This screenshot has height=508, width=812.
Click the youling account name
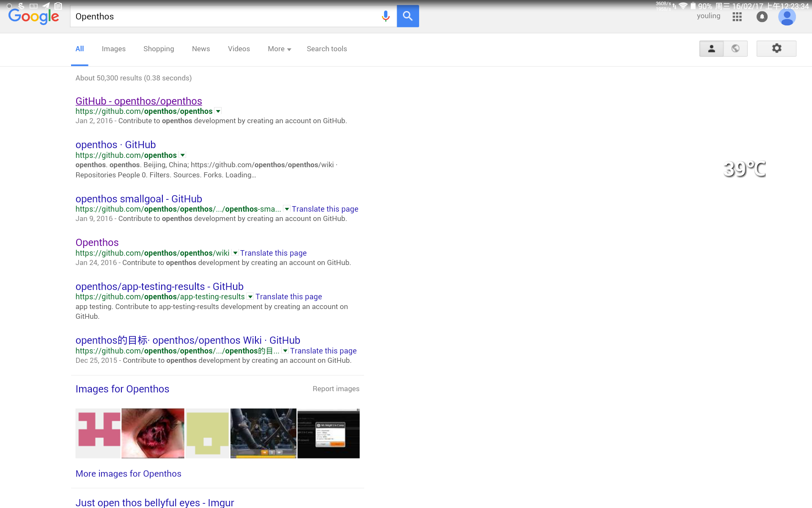click(708, 16)
